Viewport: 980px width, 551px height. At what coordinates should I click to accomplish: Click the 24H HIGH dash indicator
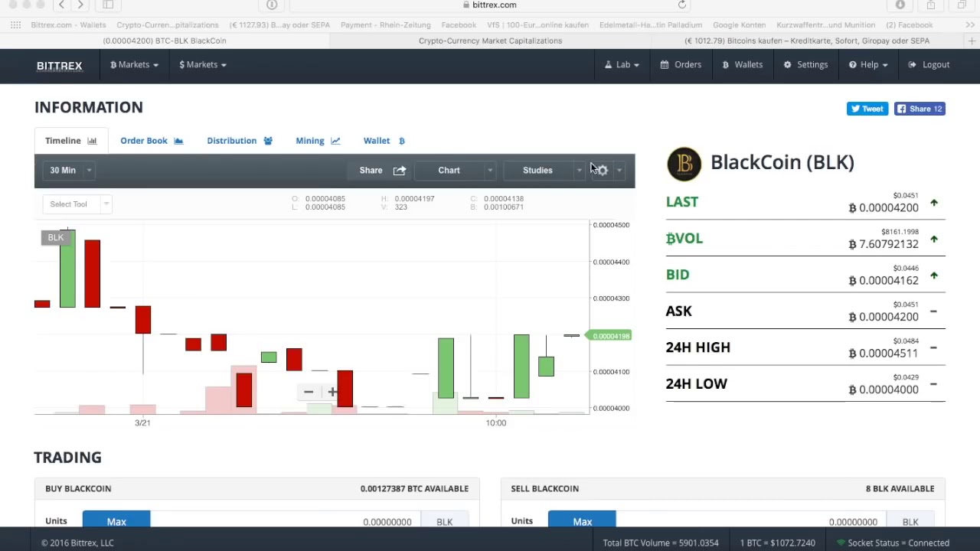pos(933,348)
